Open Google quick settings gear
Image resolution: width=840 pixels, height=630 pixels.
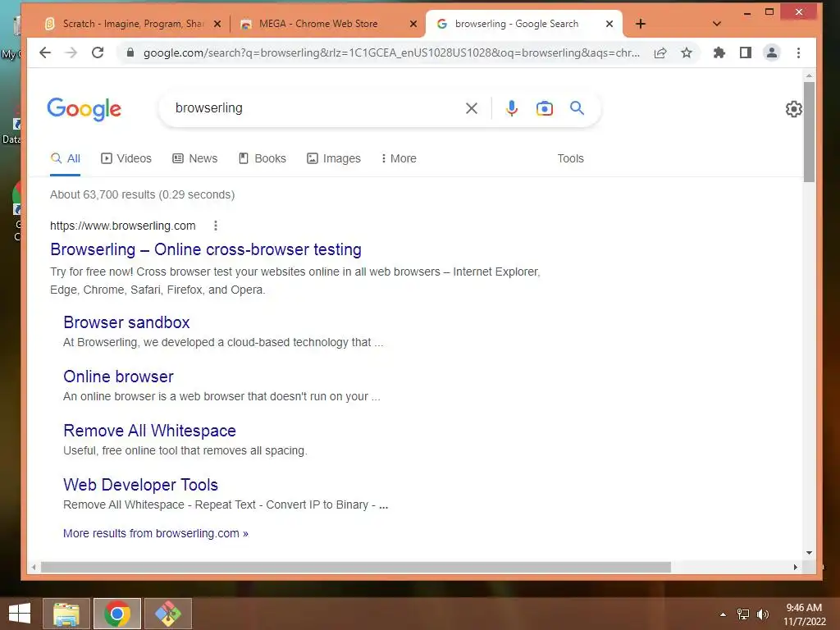click(x=793, y=109)
